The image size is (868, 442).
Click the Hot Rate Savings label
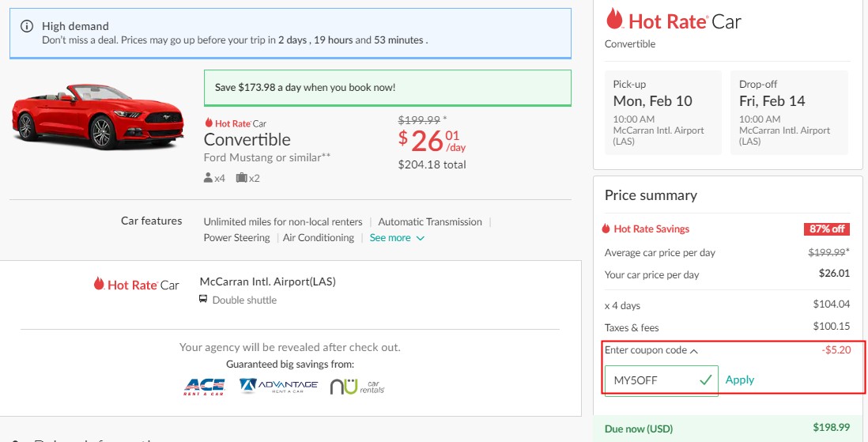[651, 229]
